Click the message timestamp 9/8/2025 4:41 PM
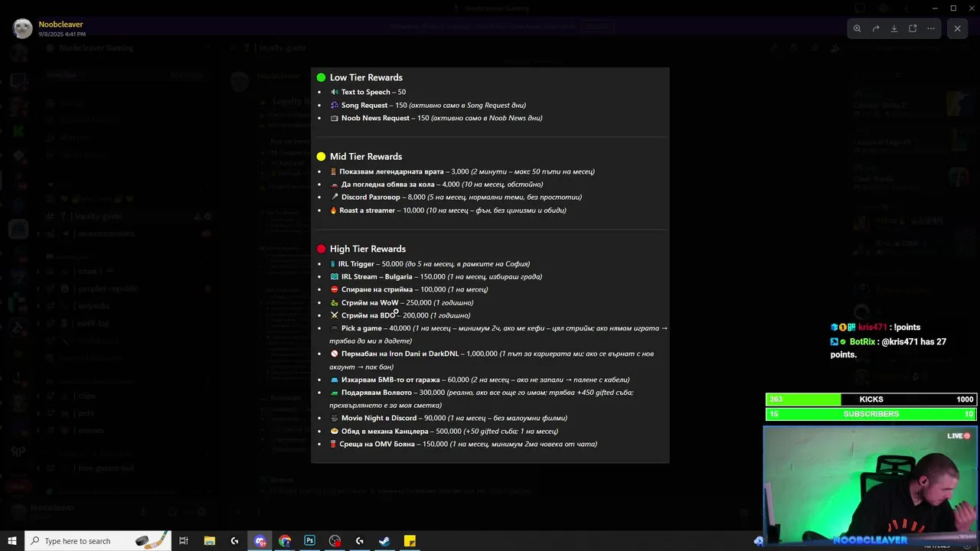The image size is (980, 551). 62,34
